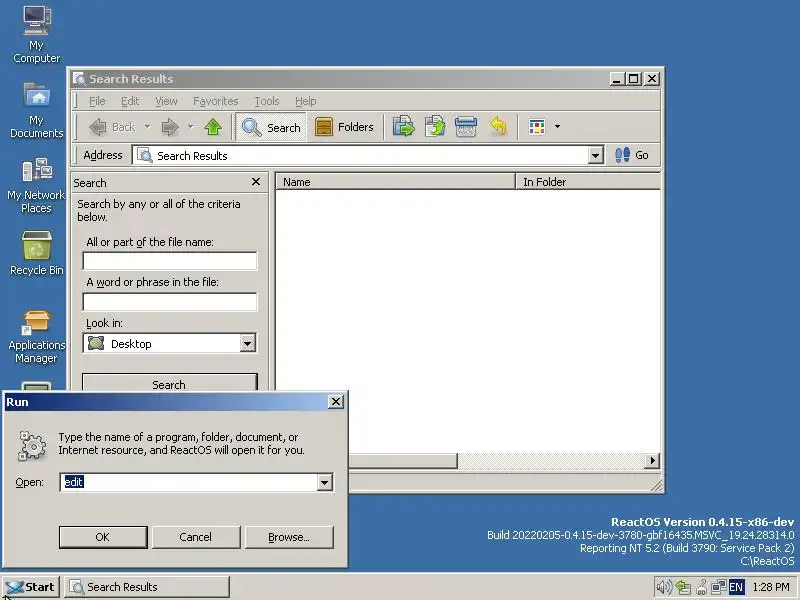Close the Run dialog

(336, 402)
